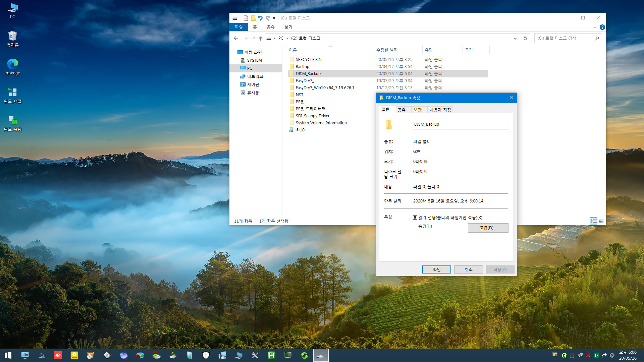Viewport: 644px width, 362px height.
Task: Click the green H taskbar icon
Action: coord(271,355)
